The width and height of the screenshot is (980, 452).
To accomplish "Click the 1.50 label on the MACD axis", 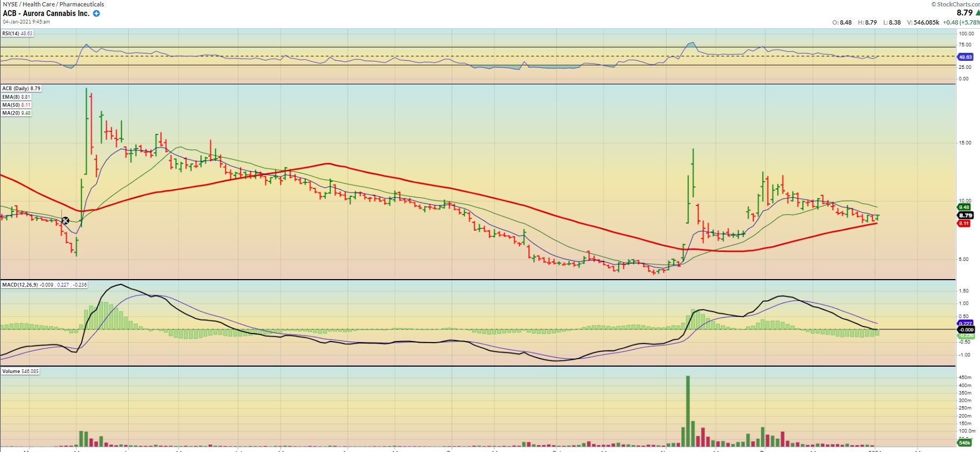I will (x=963, y=291).
